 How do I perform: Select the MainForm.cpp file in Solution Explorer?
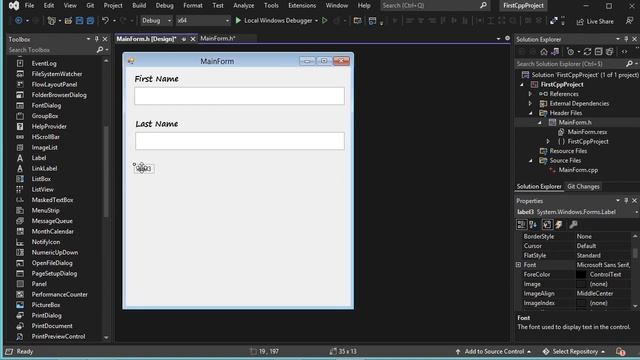point(578,170)
